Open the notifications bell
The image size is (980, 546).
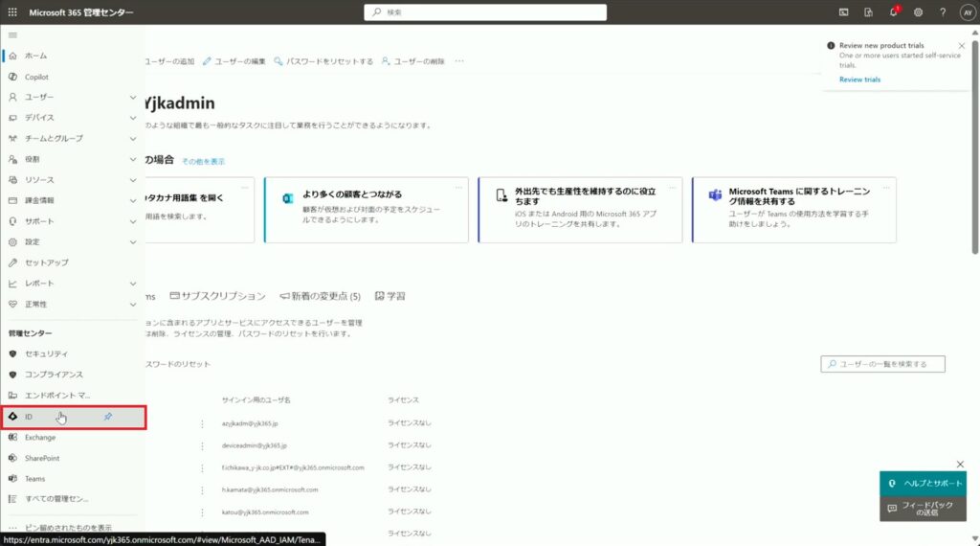894,11
